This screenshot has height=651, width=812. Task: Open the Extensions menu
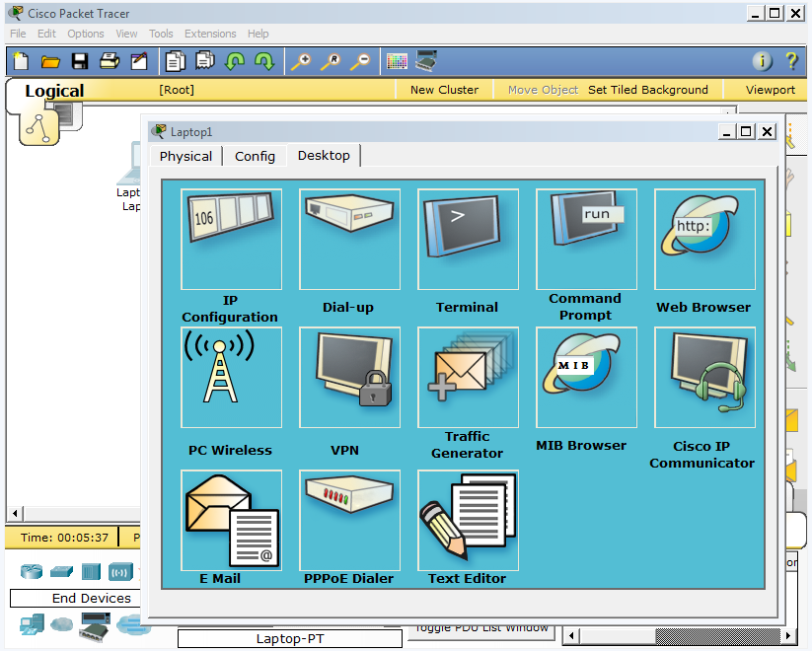tap(210, 34)
